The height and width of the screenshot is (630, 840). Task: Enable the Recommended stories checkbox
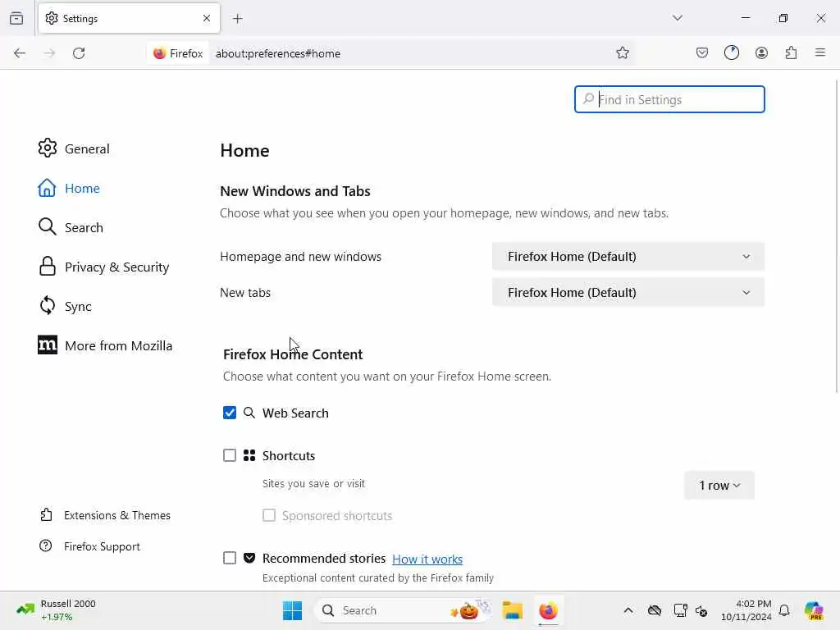click(230, 558)
